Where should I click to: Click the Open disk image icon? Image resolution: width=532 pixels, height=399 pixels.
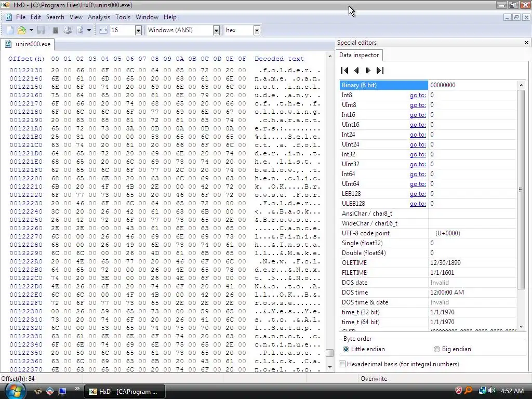[79, 30]
